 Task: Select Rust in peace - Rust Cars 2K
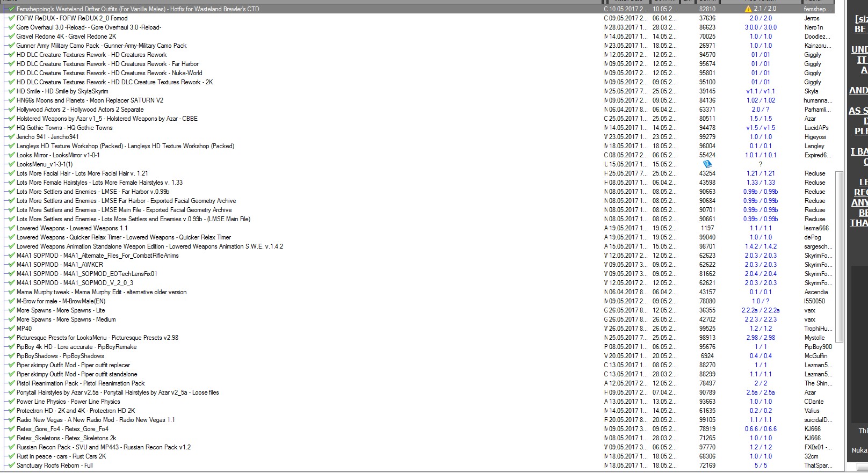[x=61, y=456]
